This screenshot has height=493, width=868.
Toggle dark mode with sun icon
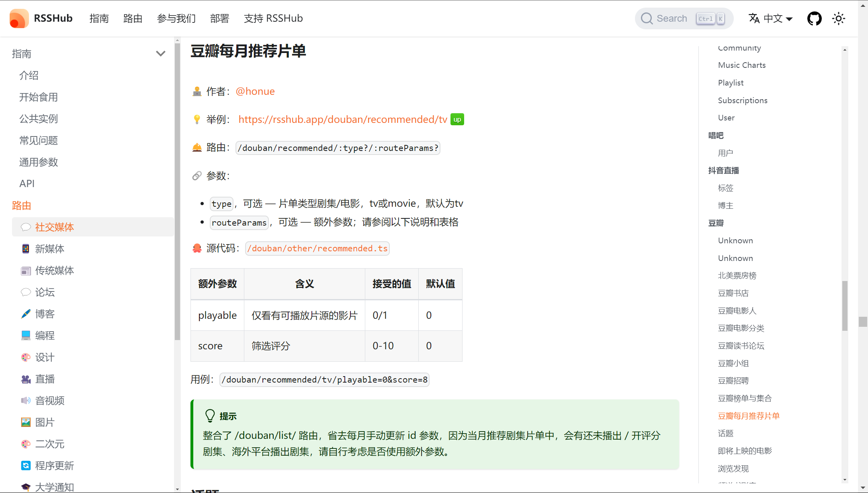pos(839,18)
